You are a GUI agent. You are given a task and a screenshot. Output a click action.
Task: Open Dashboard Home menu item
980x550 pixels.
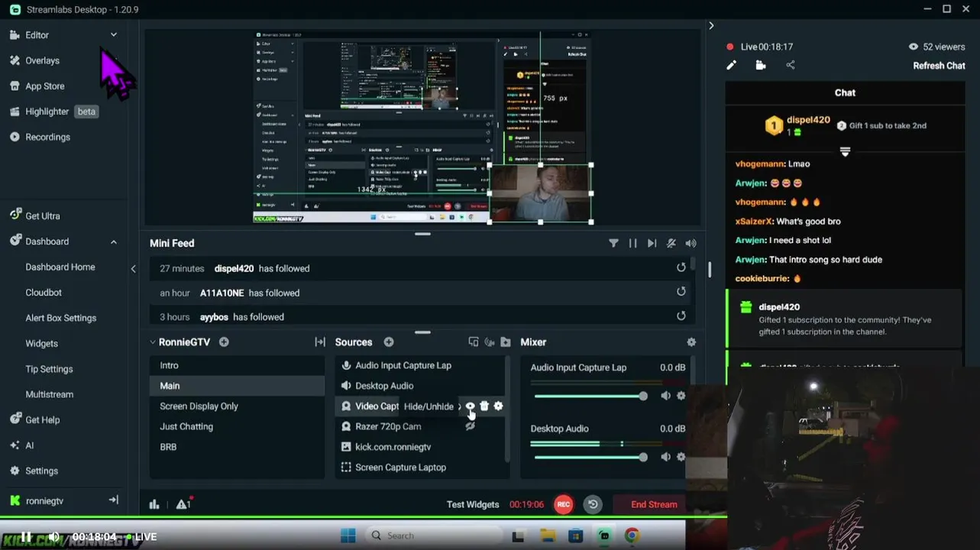[x=60, y=267]
